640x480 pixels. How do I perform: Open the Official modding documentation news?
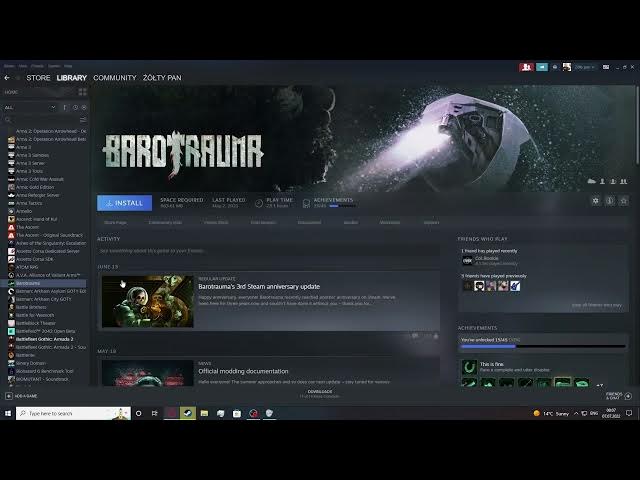(x=243, y=371)
